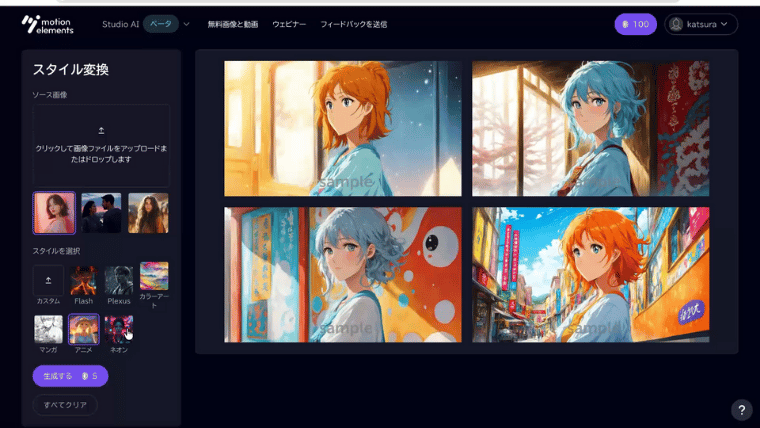This screenshot has height=428, width=760.
Task: Click the フィードバックを送信 link
Action: (x=353, y=24)
